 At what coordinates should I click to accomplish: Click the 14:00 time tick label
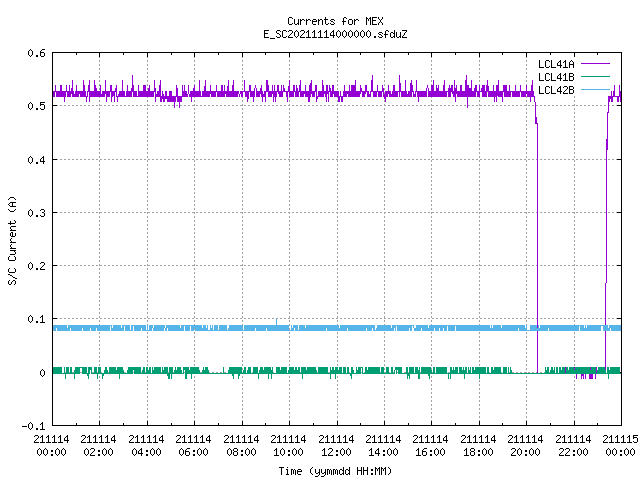click(x=383, y=446)
